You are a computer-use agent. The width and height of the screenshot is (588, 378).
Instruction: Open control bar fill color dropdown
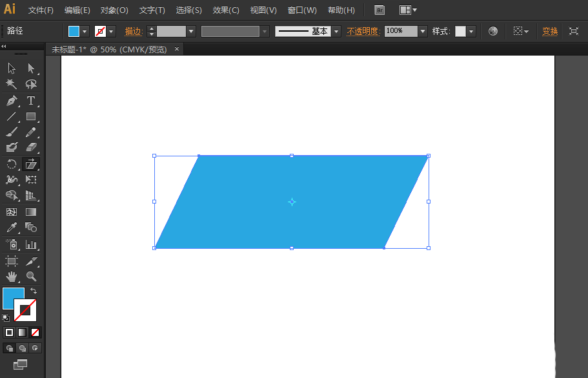point(85,32)
